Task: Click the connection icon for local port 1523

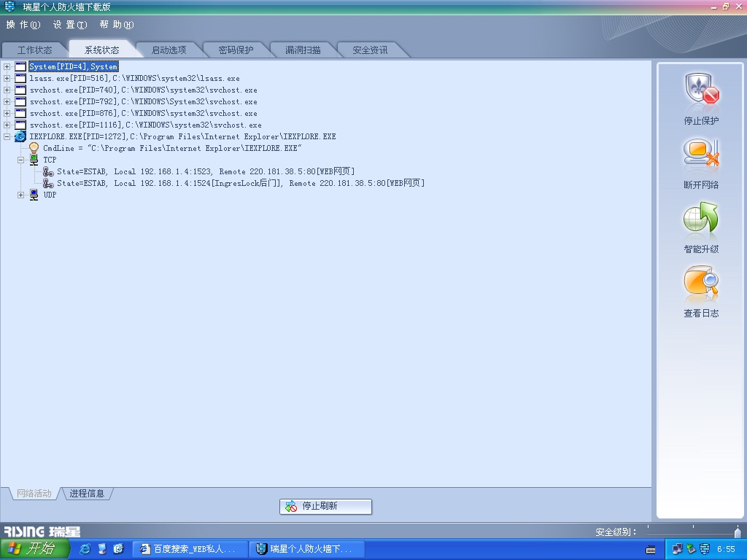Action: pos(48,171)
